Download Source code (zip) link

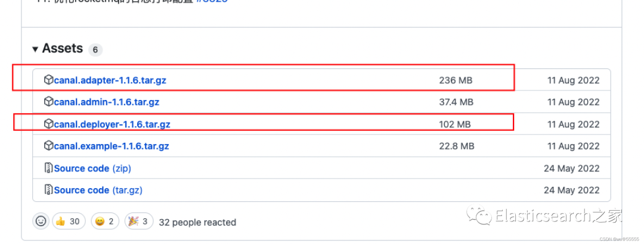[x=92, y=168]
